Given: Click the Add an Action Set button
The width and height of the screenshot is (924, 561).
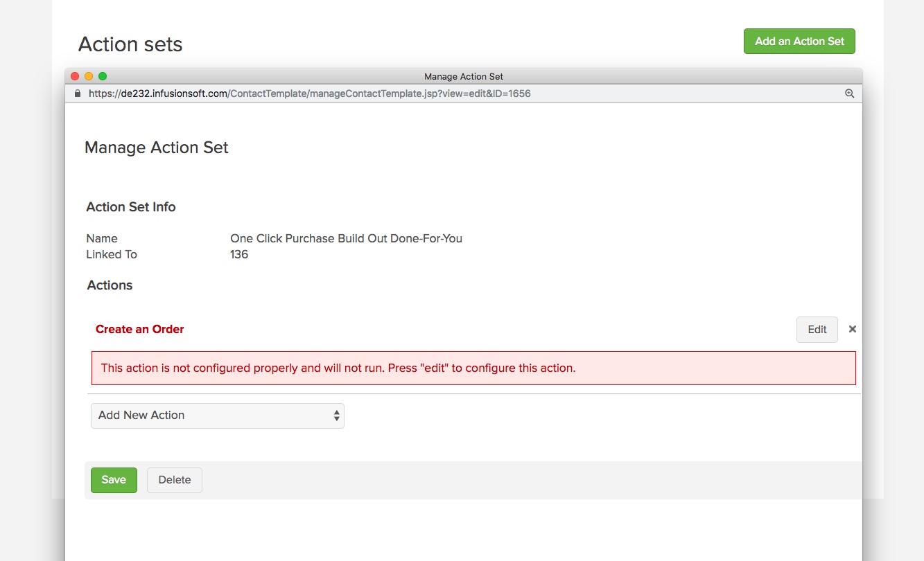Looking at the screenshot, I should click(799, 41).
